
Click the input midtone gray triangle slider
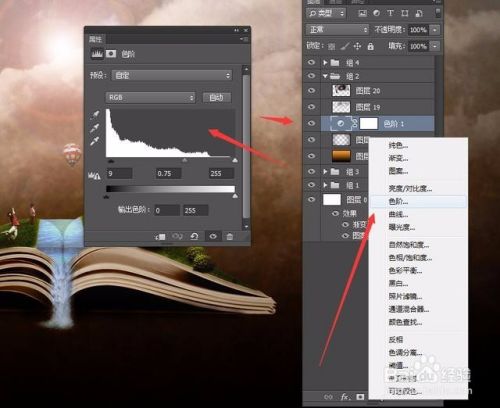tap(184, 161)
